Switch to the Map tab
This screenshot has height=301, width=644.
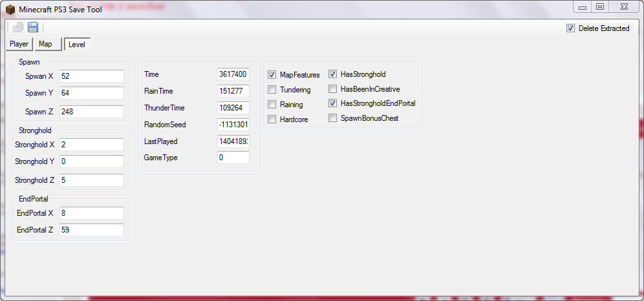[48, 44]
